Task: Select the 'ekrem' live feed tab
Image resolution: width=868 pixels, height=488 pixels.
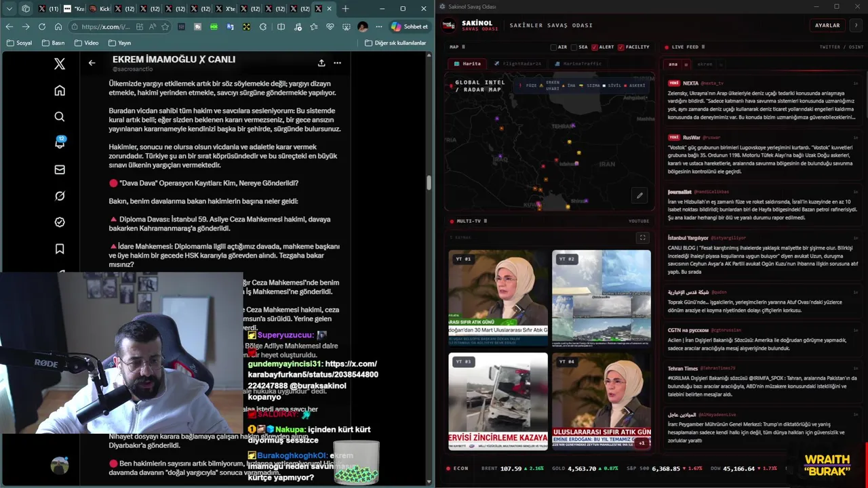Action: (x=705, y=64)
